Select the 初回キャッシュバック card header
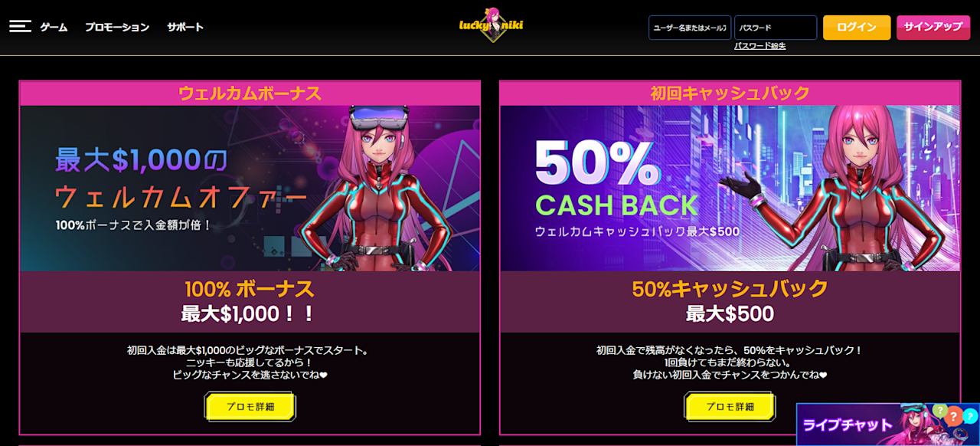 [x=730, y=93]
